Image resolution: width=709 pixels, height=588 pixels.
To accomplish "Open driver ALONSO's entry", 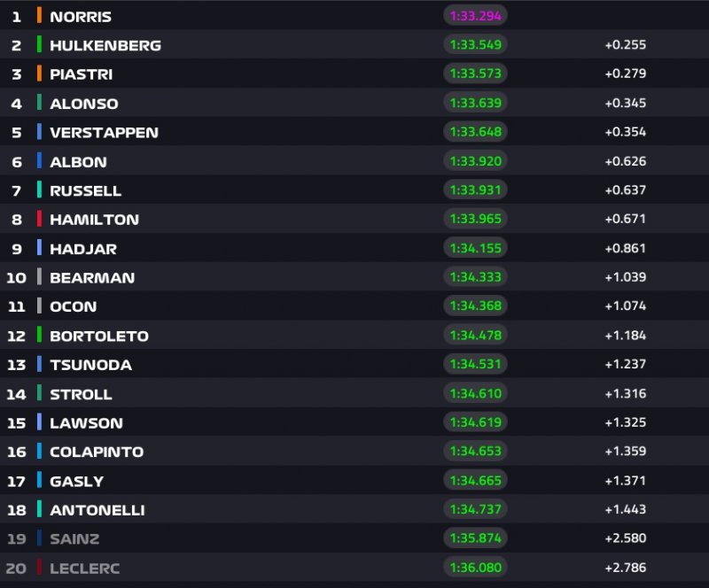I will click(83, 104).
